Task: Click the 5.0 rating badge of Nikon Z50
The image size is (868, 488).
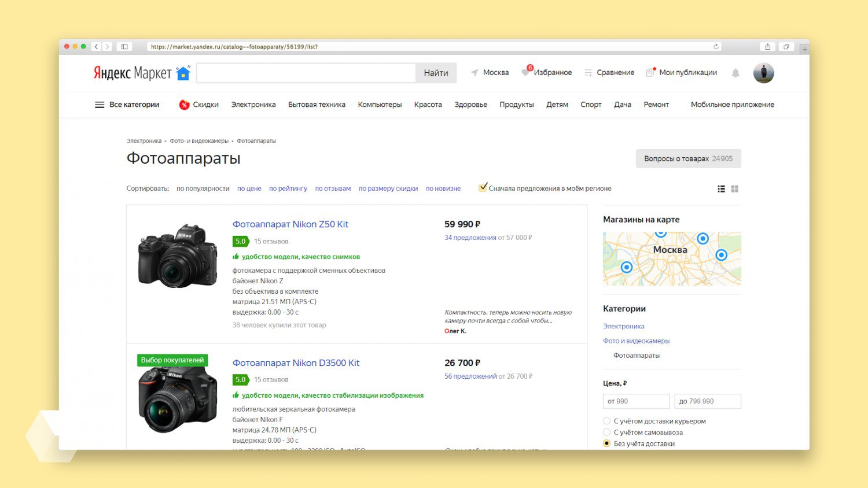Action: 241,241
